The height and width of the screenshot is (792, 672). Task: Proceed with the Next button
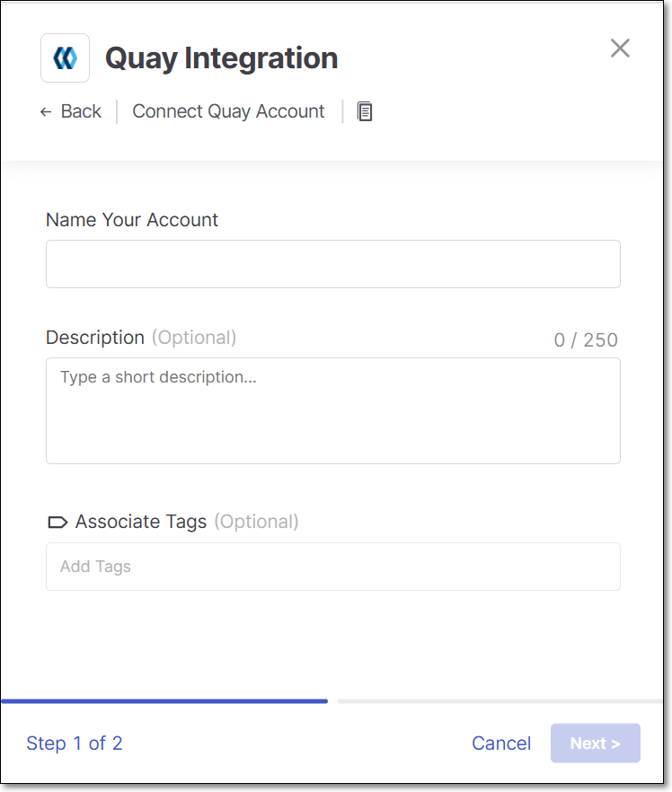596,743
